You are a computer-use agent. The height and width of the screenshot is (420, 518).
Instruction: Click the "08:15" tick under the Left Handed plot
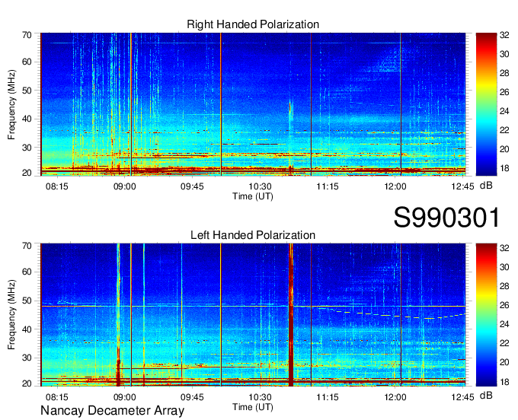tap(57, 397)
